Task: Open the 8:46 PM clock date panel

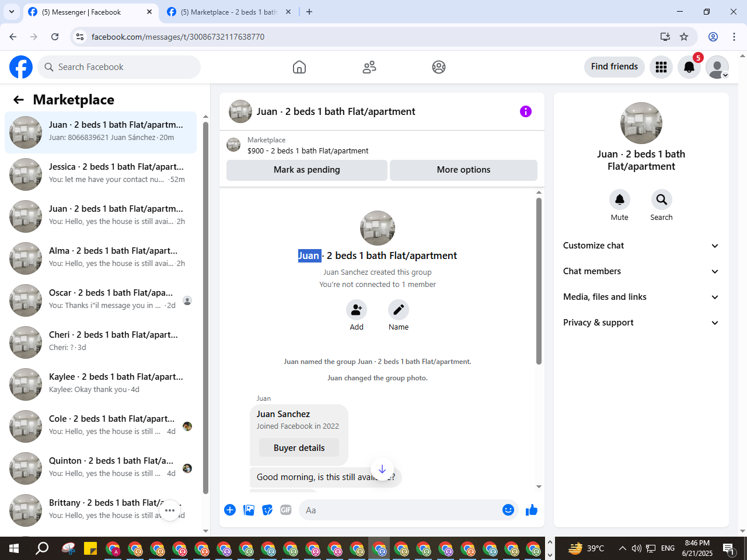Action: pyautogui.click(x=697, y=548)
